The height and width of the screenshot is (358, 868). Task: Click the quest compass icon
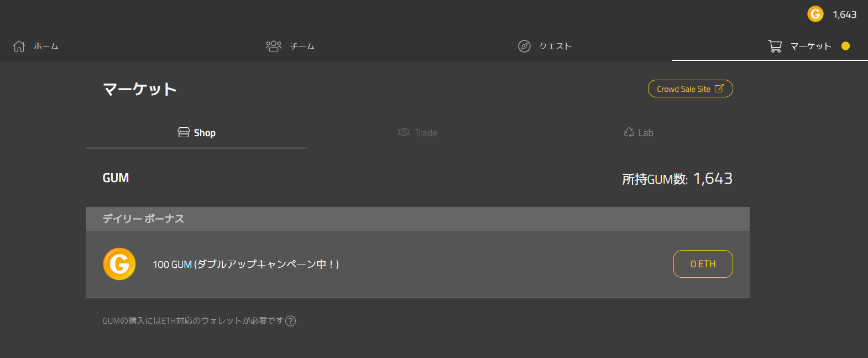pos(524,46)
